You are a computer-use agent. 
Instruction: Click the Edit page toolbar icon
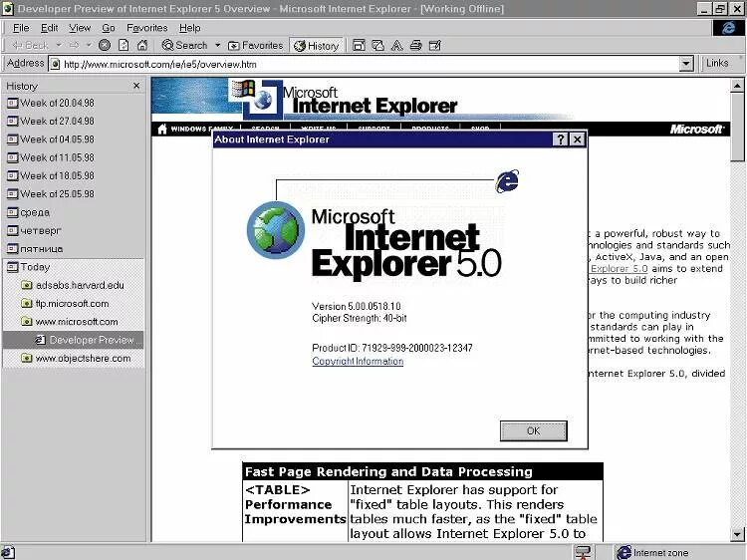(435, 45)
